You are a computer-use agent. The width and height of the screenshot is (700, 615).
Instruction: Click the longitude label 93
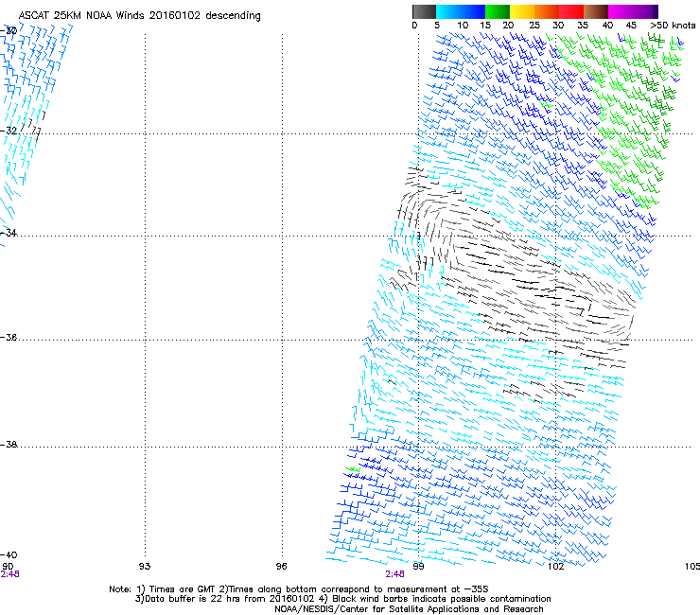click(x=145, y=567)
